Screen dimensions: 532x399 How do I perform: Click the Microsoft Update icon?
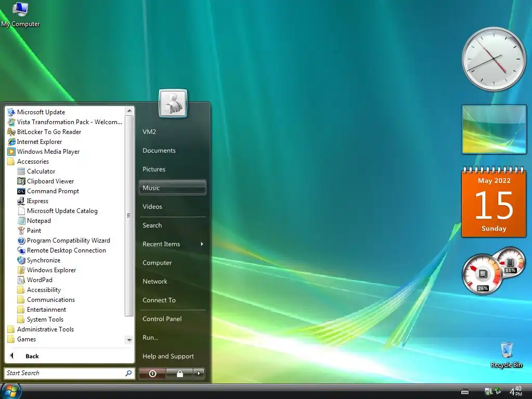(11, 112)
